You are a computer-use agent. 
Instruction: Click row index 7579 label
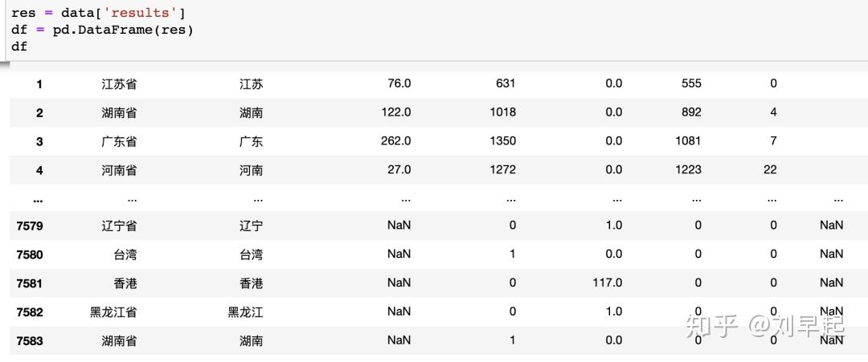pos(30,226)
